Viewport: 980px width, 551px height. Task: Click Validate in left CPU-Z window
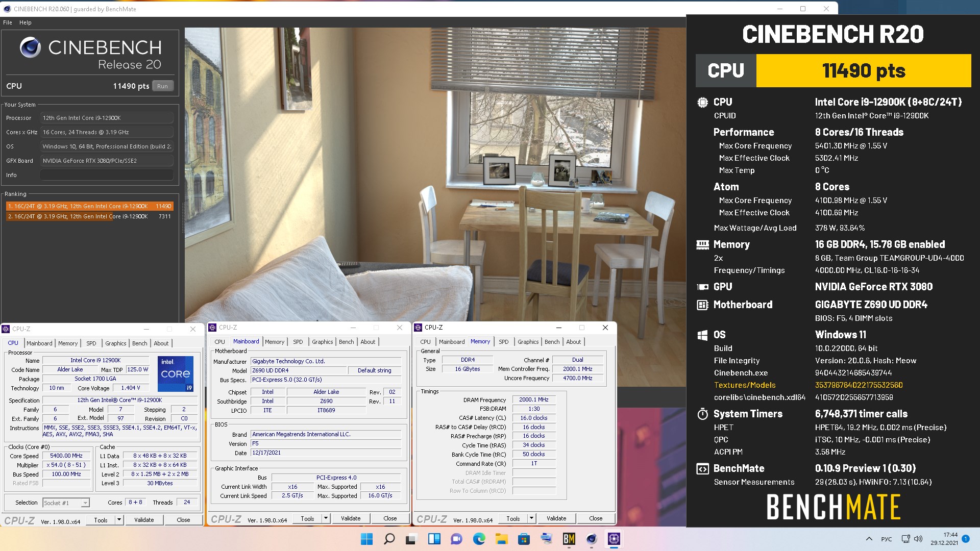(x=144, y=520)
